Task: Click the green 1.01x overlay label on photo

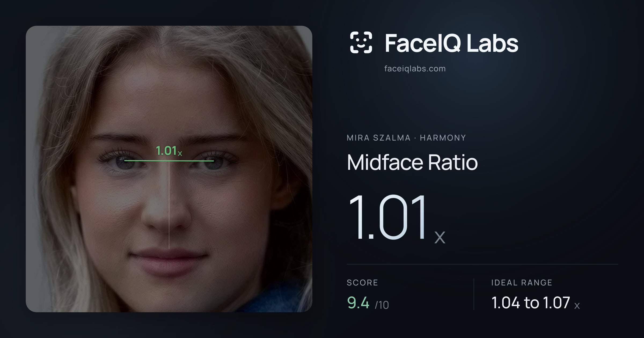Action: coord(169,151)
